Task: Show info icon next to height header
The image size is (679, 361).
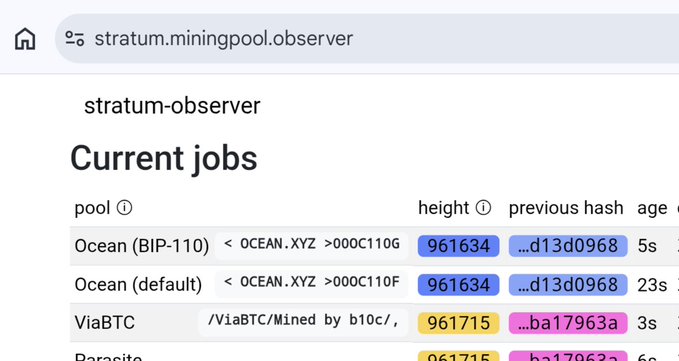Action: [x=483, y=208]
